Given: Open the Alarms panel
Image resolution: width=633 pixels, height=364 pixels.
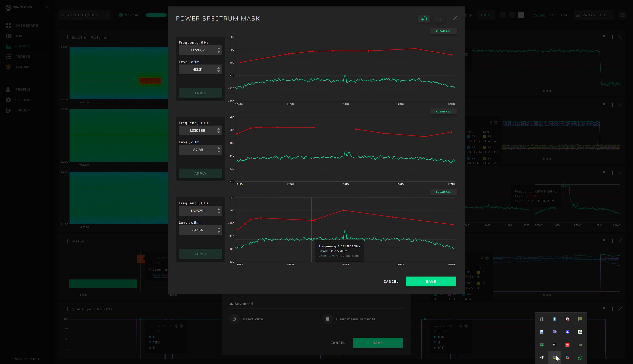Looking at the screenshot, I should (x=23, y=67).
